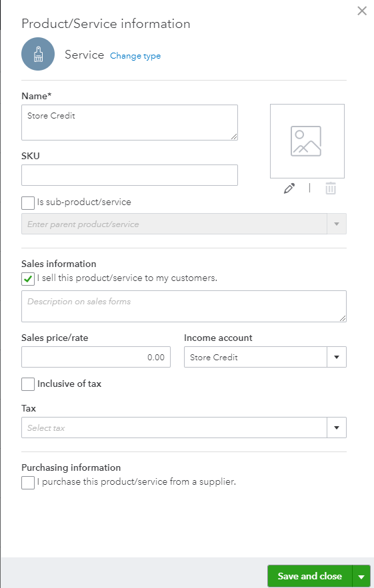Enable the Inclusive of tax checkbox
This screenshot has width=374, height=588.
[x=28, y=384]
